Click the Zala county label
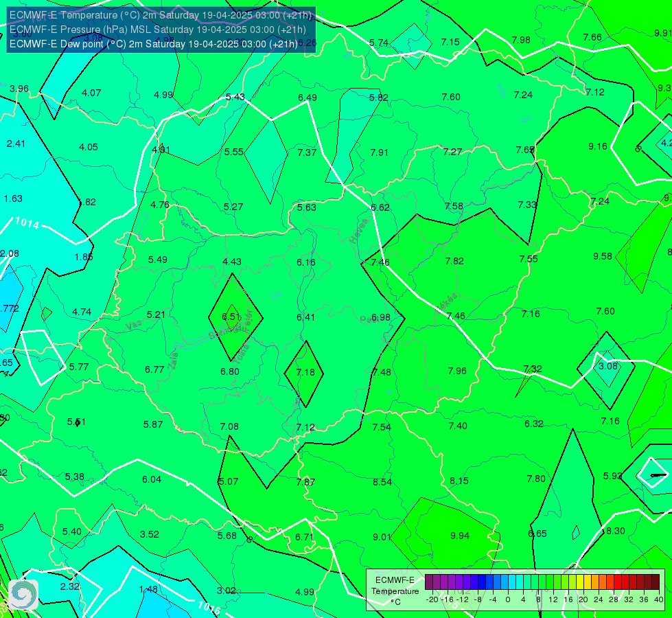672x618 pixels. click(172, 360)
